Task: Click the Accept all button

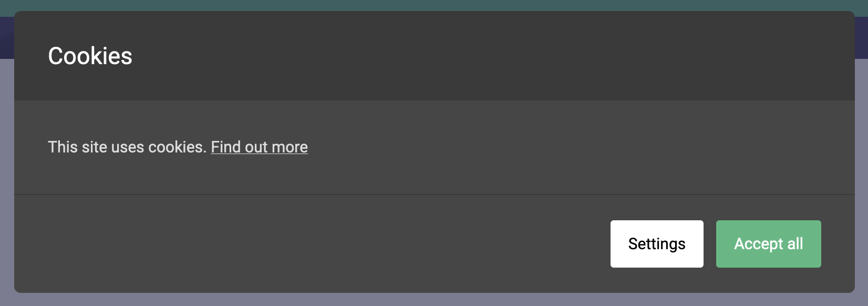Action: coord(768,244)
